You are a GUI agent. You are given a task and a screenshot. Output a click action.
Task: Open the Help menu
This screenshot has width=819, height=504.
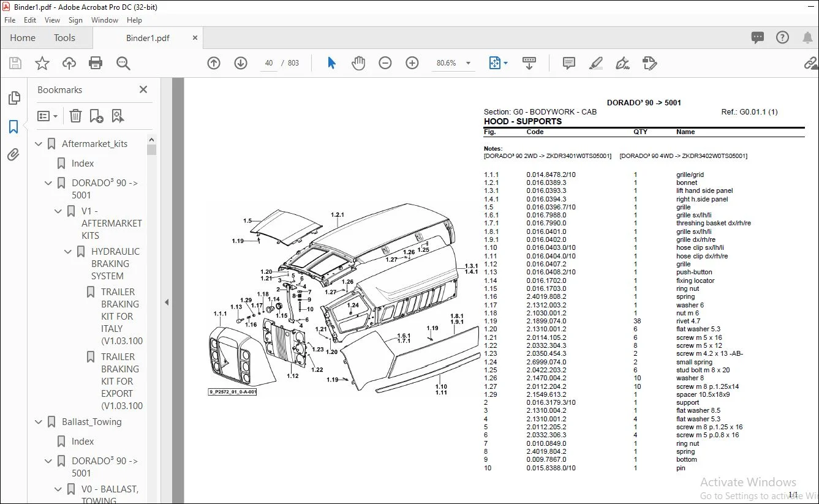[134, 20]
